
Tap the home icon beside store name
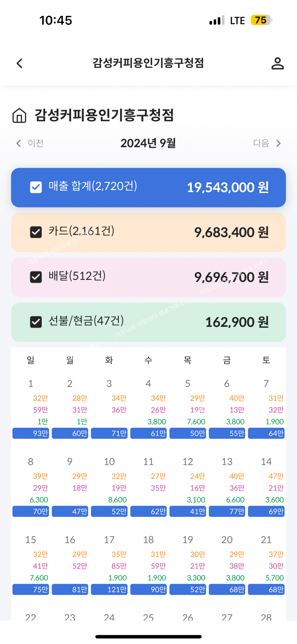point(19,116)
